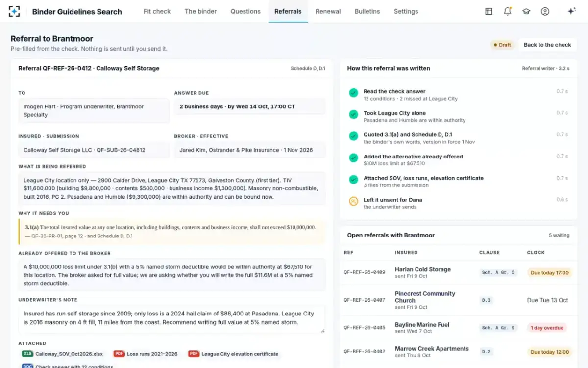Open the Pinecrest Community Church referral row
The width and height of the screenshot is (588, 368).
click(x=458, y=300)
